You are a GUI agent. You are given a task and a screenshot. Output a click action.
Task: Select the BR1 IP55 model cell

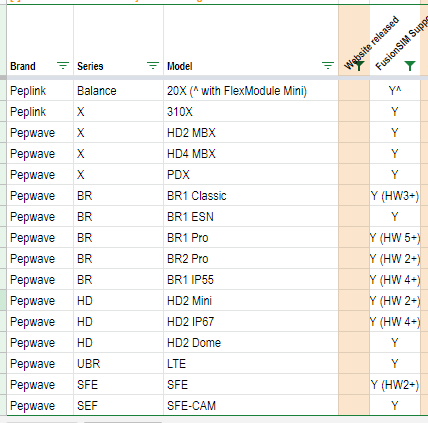tap(251, 280)
